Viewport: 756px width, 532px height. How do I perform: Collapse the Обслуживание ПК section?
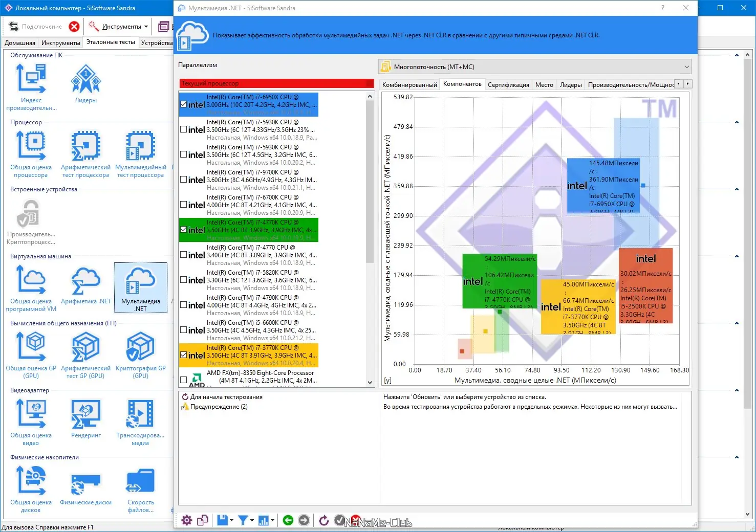737,55
